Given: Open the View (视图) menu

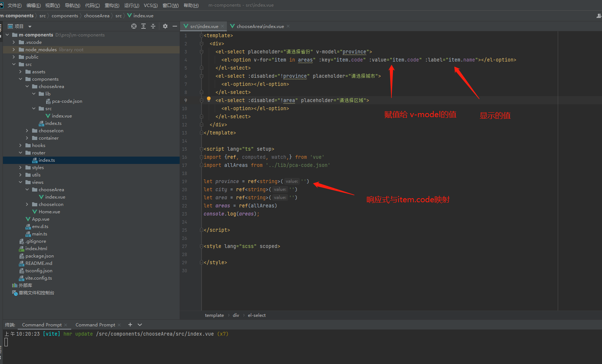Looking at the screenshot, I should coord(52,5).
